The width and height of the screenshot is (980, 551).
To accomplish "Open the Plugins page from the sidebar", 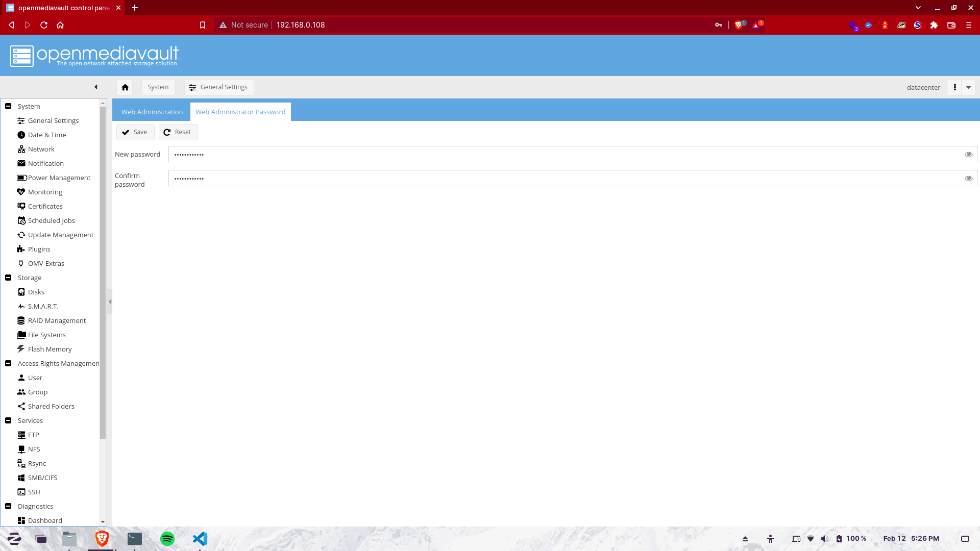I will [39, 249].
